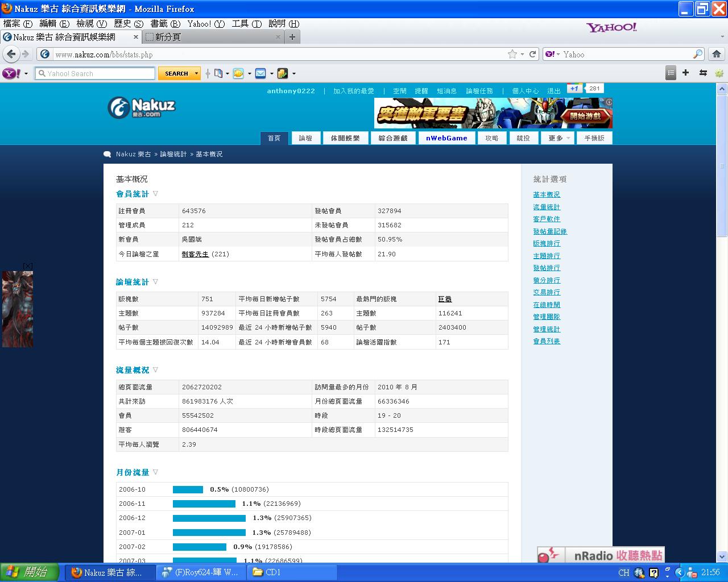Open the Yahoo toolbar bookmarks book icon
The width and height of the screenshot is (728, 582).
[218, 73]
